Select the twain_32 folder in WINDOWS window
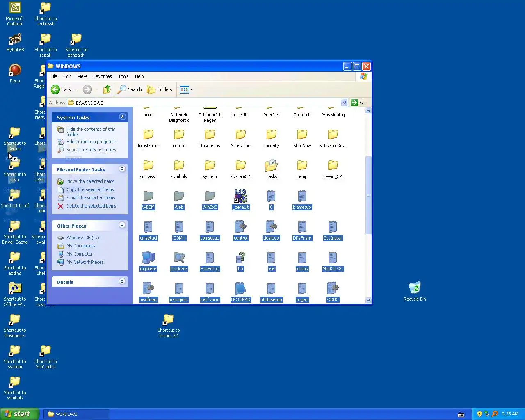Screen dimensions: 525x420 coord(333,169)
